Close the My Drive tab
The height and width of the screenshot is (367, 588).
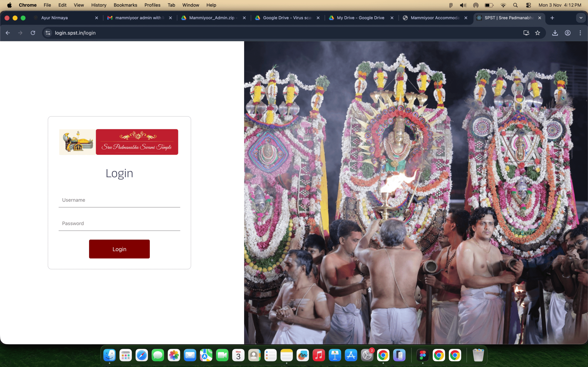[392, 18]
